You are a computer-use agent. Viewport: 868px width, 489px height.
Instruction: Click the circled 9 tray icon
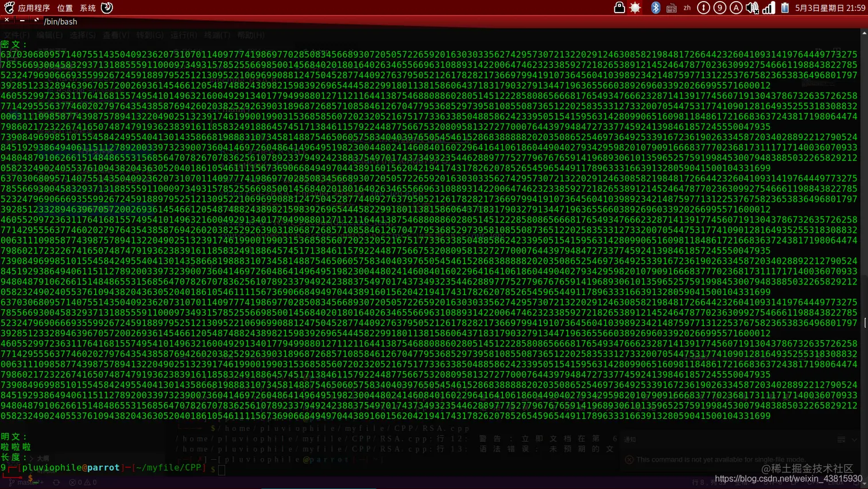(719, 7)
